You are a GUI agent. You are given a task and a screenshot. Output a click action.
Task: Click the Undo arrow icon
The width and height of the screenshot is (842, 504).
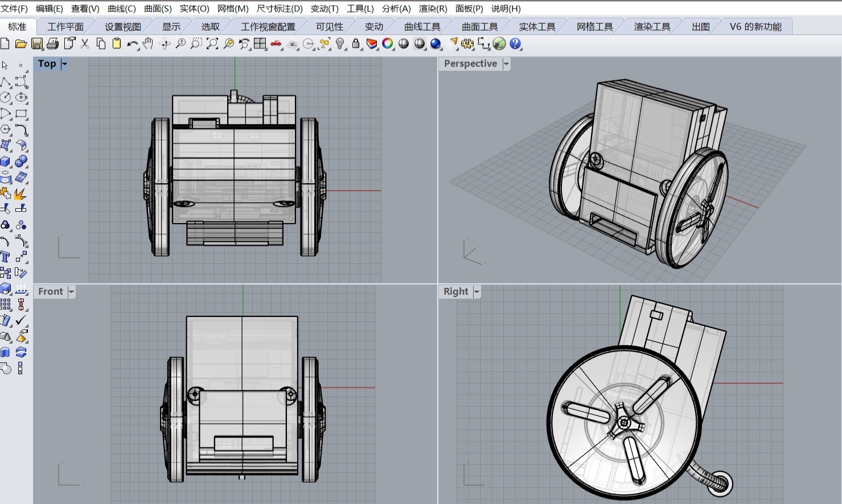(x=132, y=44)
